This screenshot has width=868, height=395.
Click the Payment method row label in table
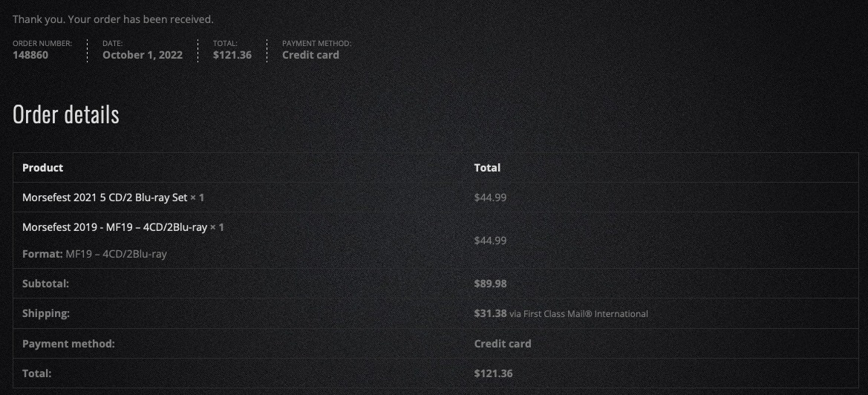[x=68, y=344]
